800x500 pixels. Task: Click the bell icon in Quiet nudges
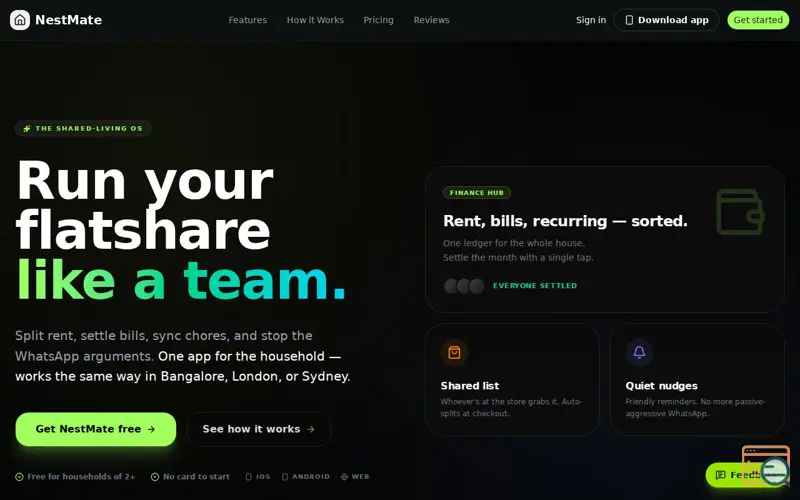639,353
